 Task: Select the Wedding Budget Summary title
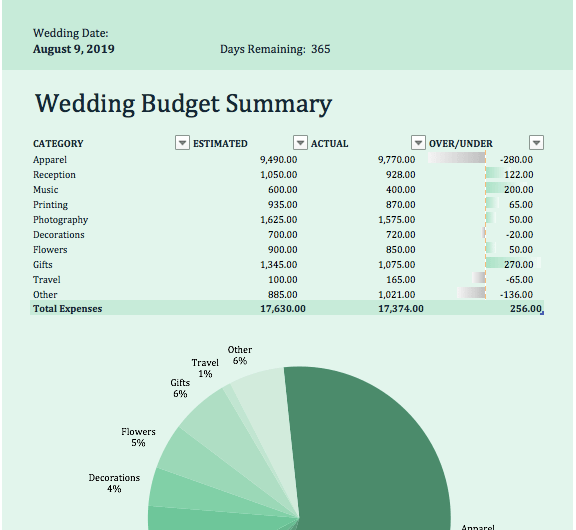(x=183, y=104)
